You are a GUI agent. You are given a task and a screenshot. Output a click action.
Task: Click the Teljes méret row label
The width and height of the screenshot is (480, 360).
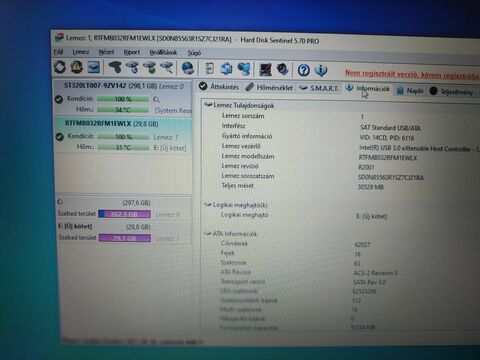(x=237, y=185)
